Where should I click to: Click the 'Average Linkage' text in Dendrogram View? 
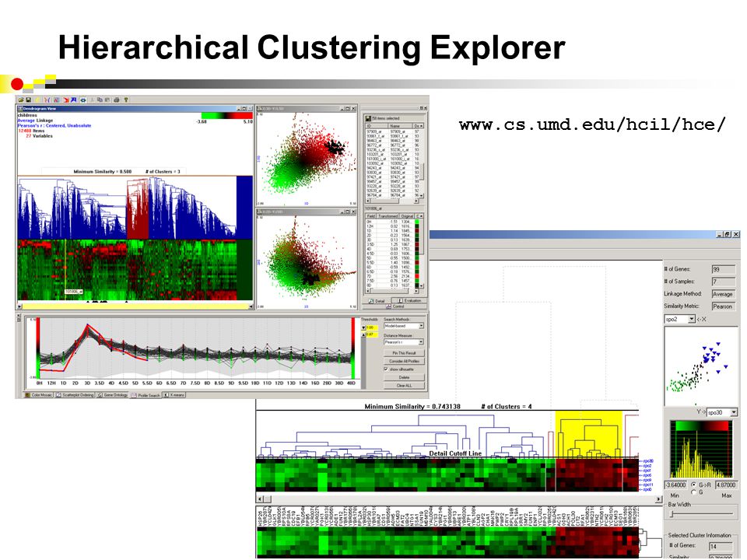point(35,121)
